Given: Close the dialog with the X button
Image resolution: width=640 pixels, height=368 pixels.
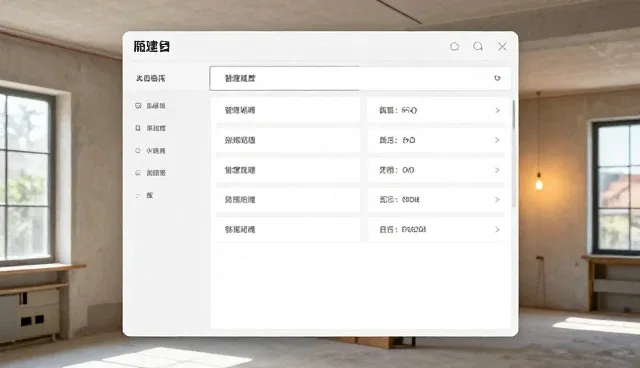Looking at the screenshot, I should [502, 47].
